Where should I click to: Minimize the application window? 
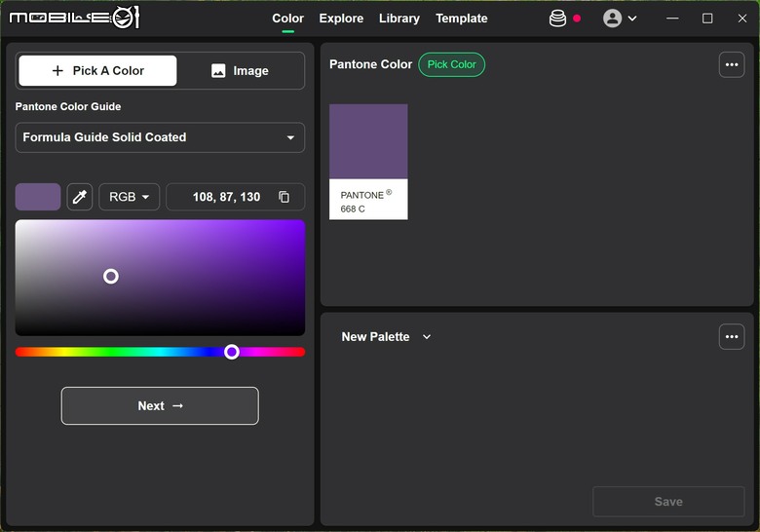pos(672,19)
